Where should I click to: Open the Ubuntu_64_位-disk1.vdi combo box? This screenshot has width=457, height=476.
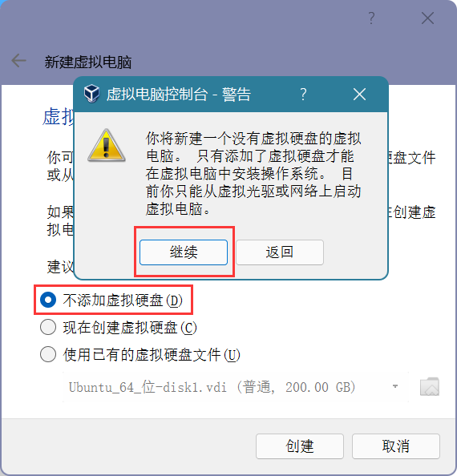click(236, 387)
